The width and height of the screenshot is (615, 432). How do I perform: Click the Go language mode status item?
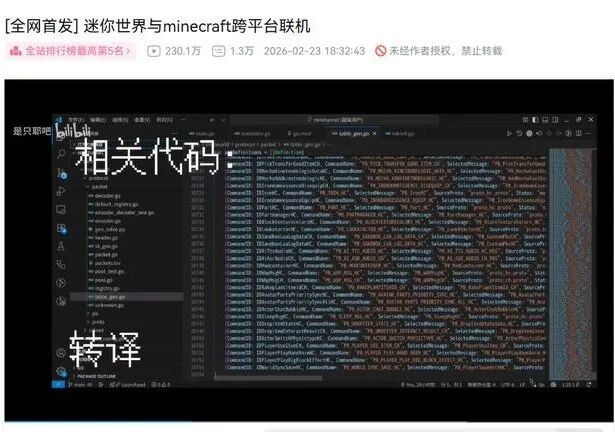tap(541, 385)
